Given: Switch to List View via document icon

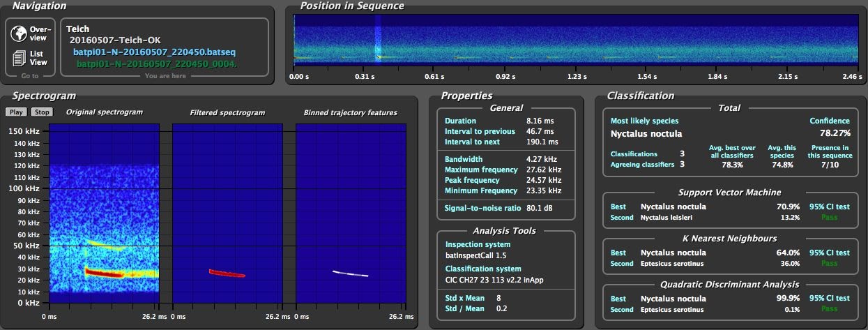Looking at the screenshot, I should (x=20, y=59).
